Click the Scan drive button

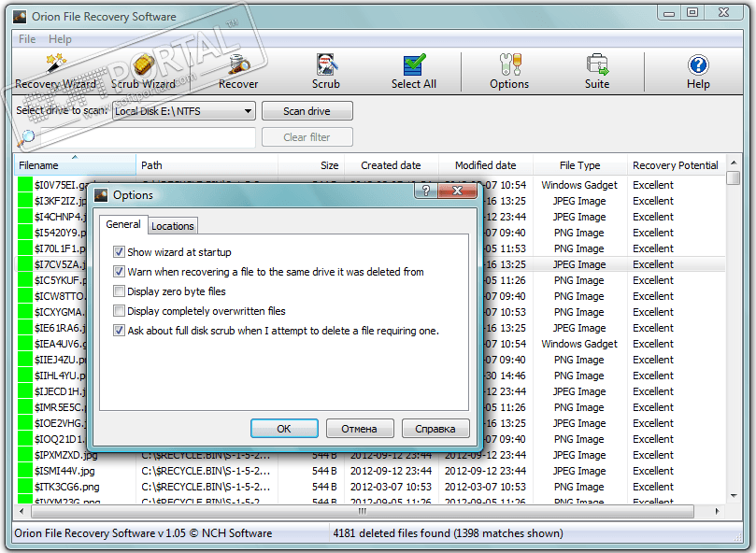307,111
